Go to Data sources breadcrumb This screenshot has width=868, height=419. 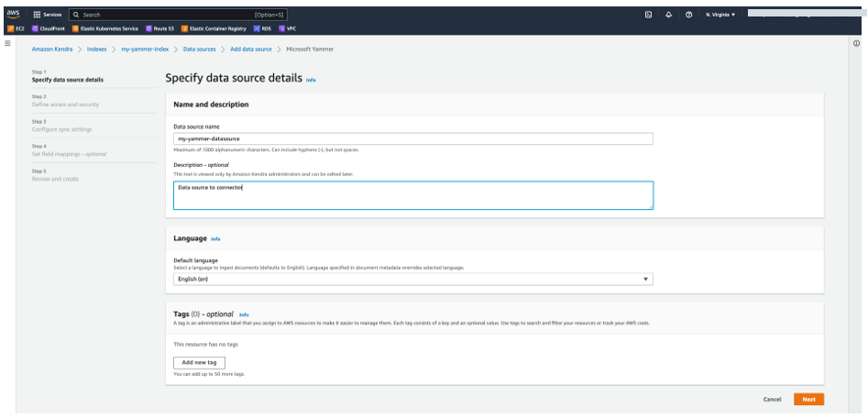[x=199, y=50]
